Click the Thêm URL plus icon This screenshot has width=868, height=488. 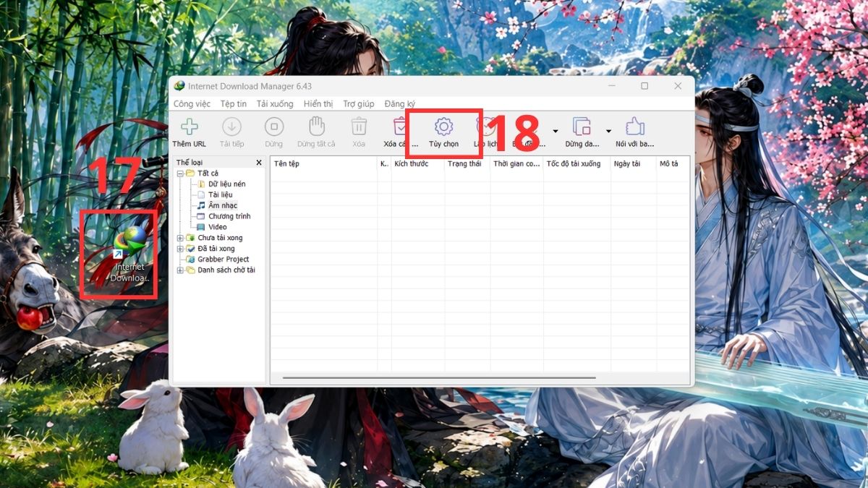[x=190, y=127]
